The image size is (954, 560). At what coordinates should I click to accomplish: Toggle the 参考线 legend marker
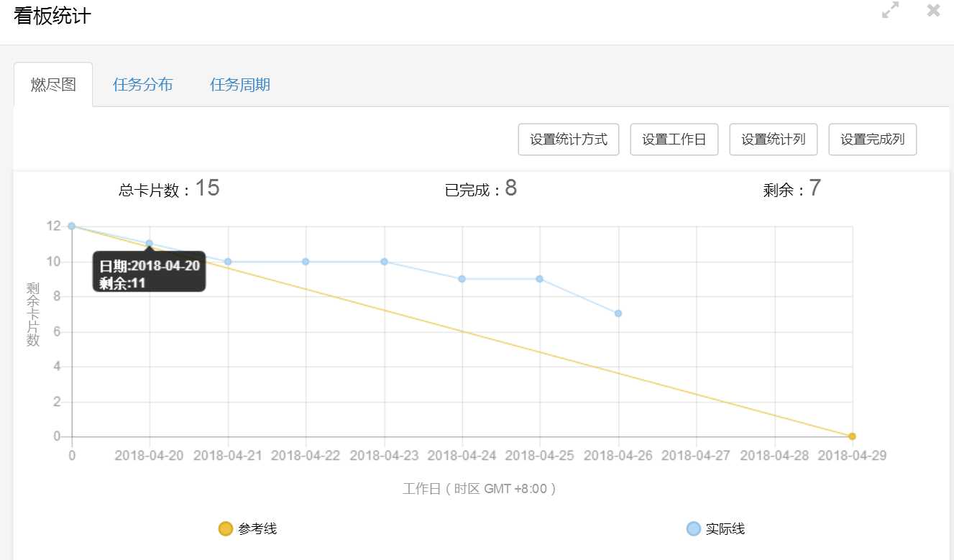[226, 529]
